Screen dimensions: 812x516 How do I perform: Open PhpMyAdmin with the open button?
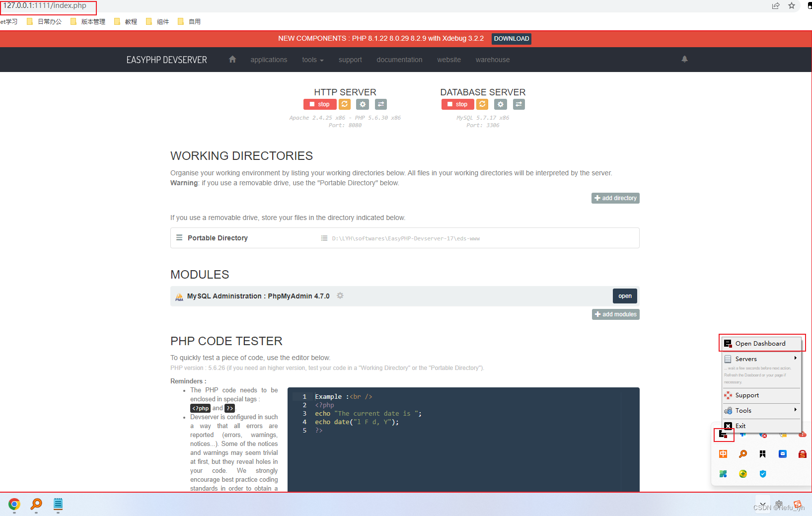click(x=625, y=296)
